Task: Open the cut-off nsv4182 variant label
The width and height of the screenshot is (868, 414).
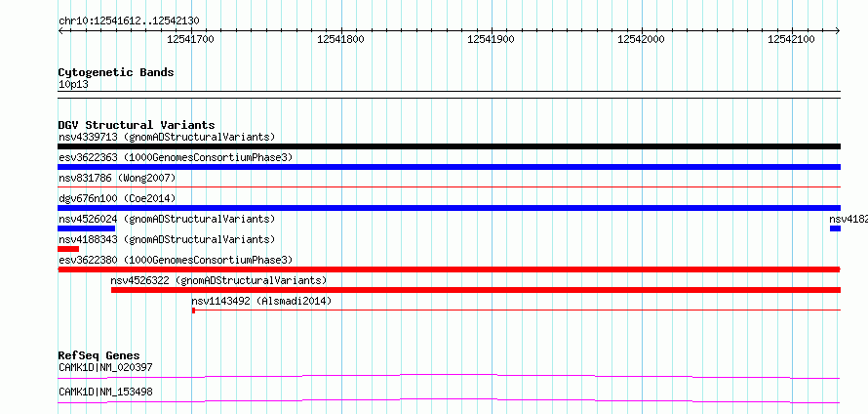Action: coord(848,219)
